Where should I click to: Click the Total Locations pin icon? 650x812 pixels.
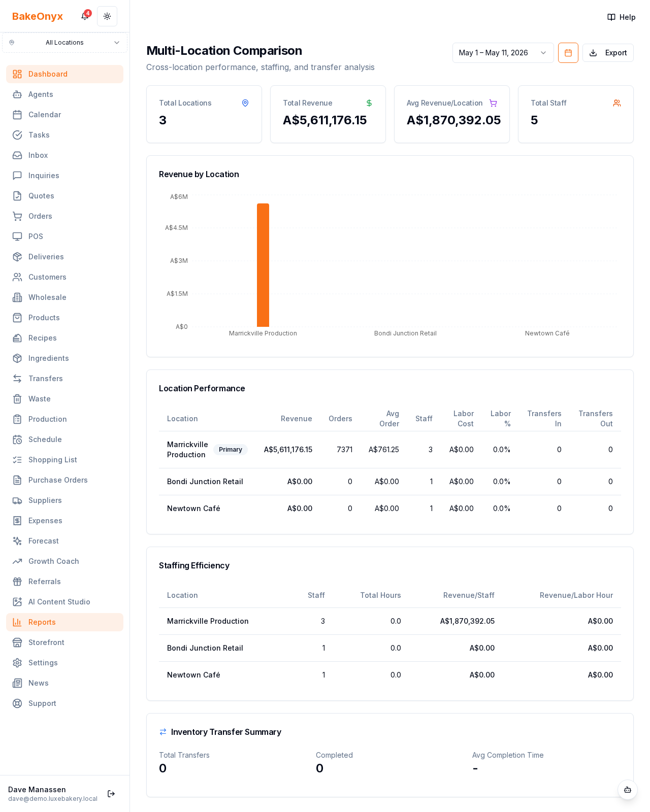[245, 103]
